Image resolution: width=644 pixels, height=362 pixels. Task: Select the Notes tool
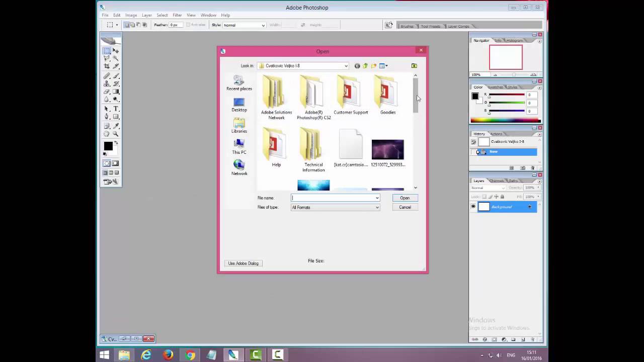pyautogui.click(x=107, y=126)
